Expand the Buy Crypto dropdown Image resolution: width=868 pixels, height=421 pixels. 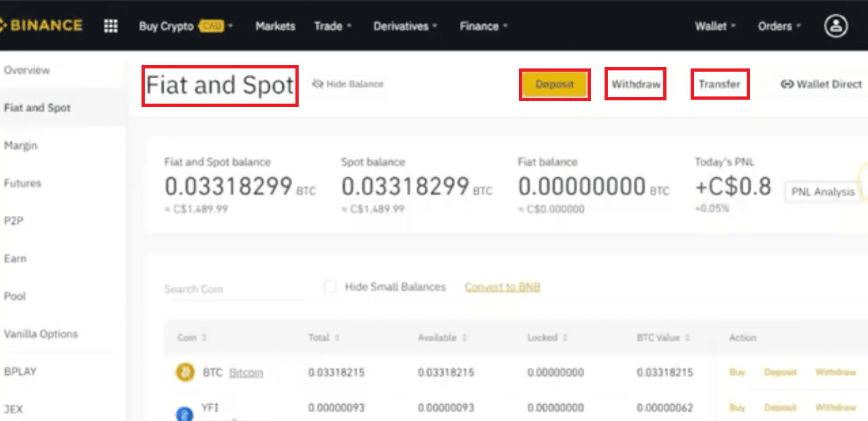coord(187,26)
